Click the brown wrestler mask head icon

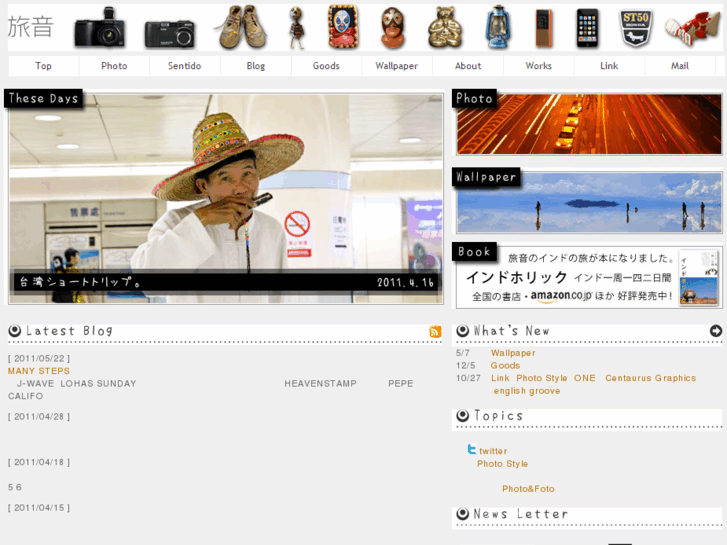click(393, 28)
